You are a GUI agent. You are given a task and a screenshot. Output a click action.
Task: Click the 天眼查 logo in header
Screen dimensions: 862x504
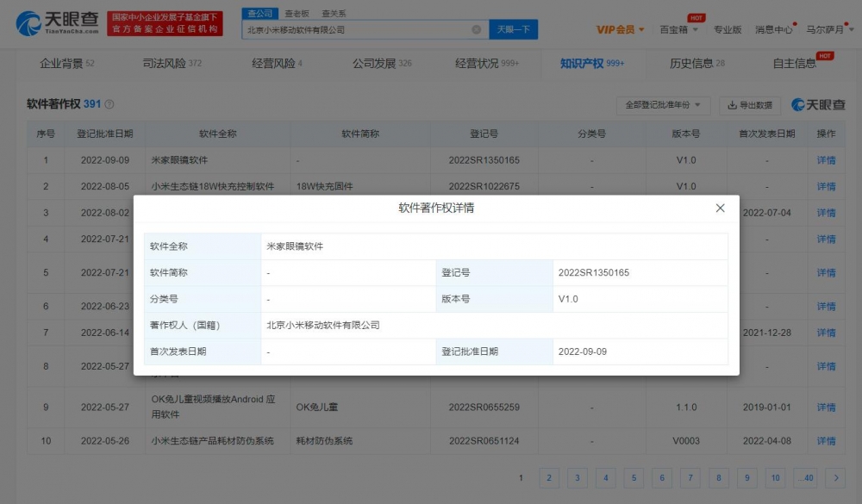click(x=58, y=23)
